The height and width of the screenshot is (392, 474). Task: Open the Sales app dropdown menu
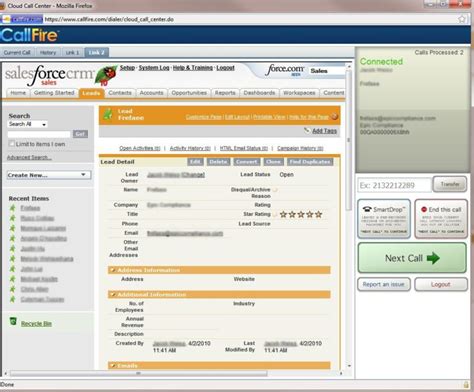(327, 71)
